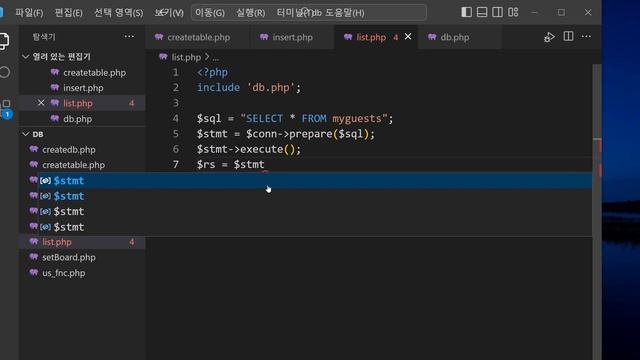This screenshot has width=640, height=360.
Task: Open the 편집(E) menu
Action: [69, 13]
